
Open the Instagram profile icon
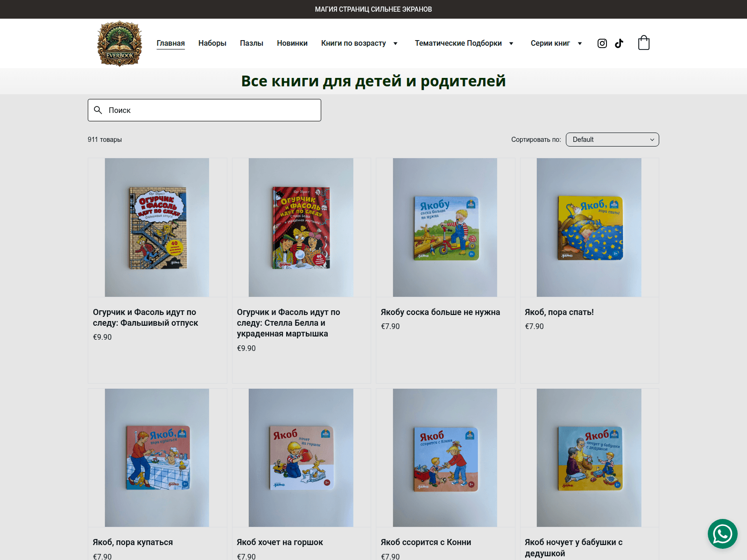[x=602, y=43]
